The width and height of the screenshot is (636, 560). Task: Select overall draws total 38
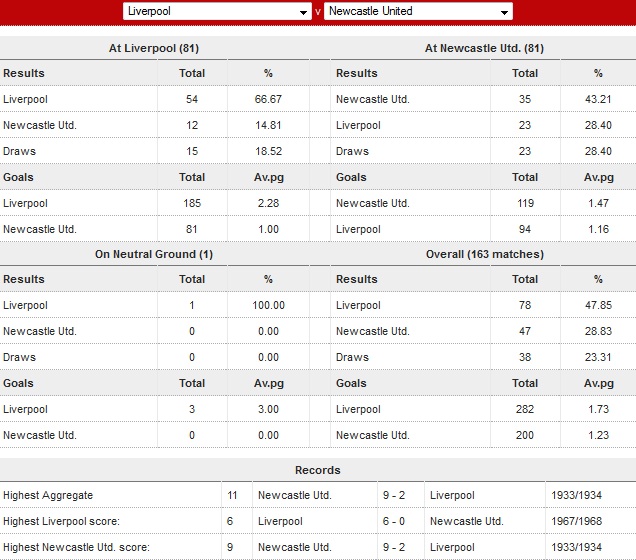(x=525, y=357)
